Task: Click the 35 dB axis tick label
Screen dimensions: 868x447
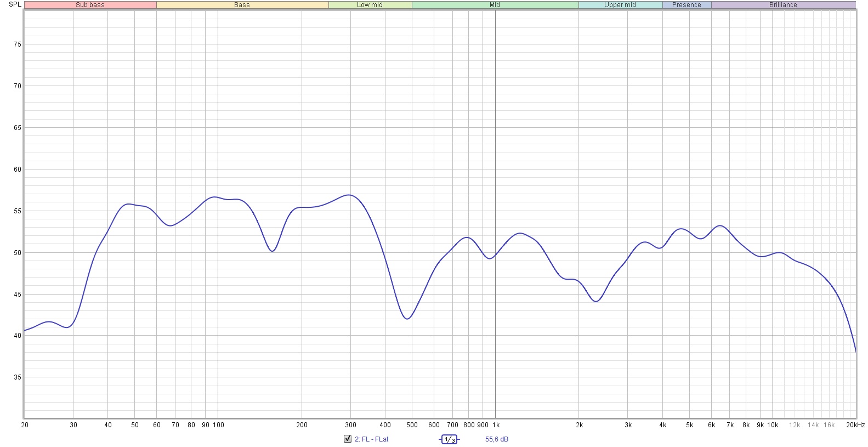Action: 18,377
